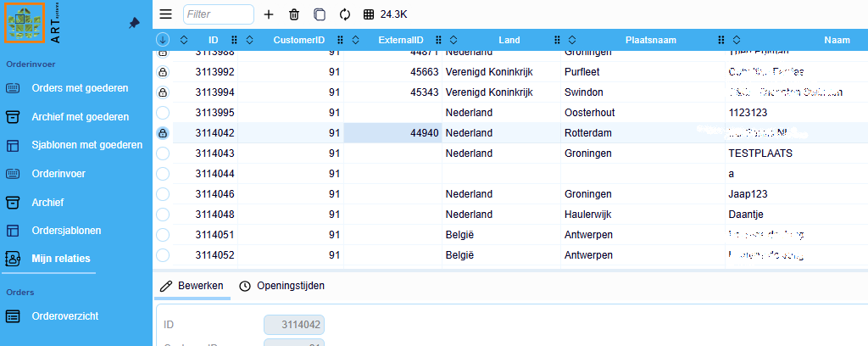Click the ART logo image
868x346 pixels.
25,23
